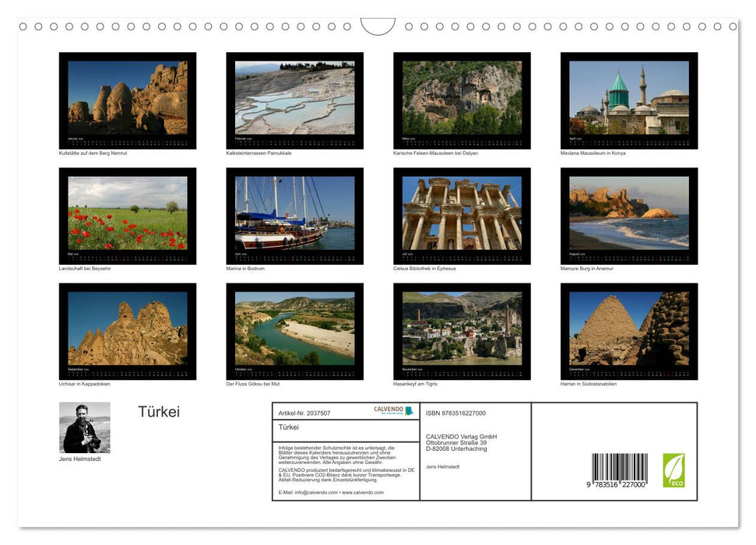
Task: Open the Celsus Bibliothek in Ephesus photo
Action: click(x=462, y=213)
